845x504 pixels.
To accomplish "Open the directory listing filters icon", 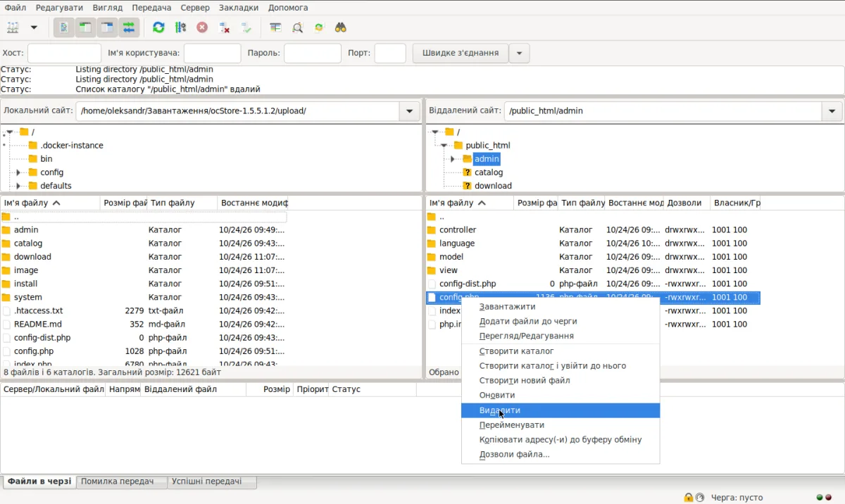I will pos(275,27).
